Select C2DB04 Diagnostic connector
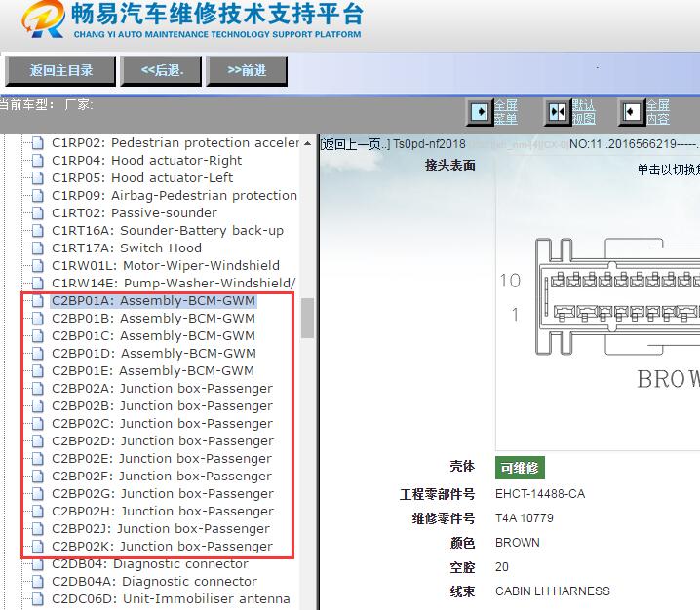Viewport: 700px width, 610px height. coord(150,563)
